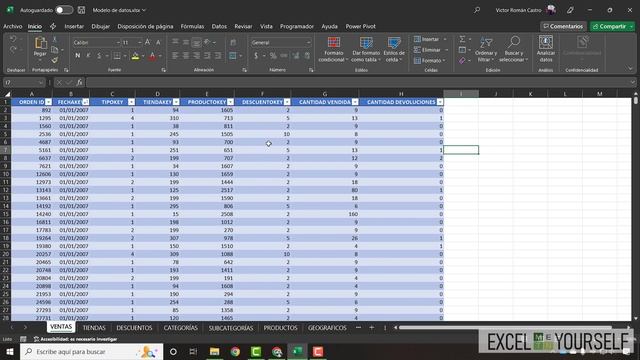Viewport: 640px width, 360px height.
Task: Click the Pegar (paste) clipboard icon
Action: point(40,43)
